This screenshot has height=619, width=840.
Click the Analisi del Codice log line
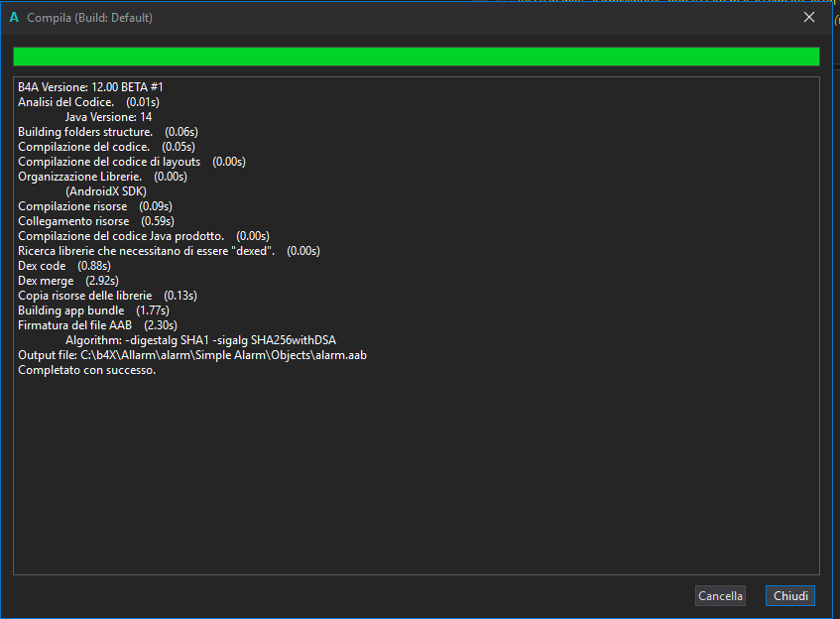88,102
